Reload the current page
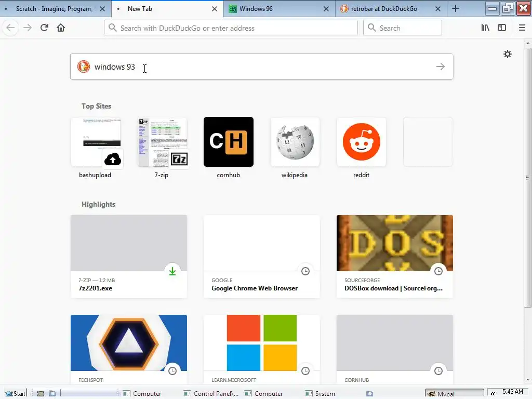 coord(44,28)
